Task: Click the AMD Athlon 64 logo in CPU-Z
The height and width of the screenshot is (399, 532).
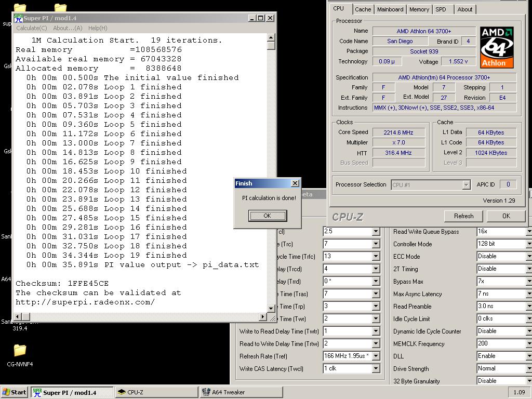Action: pos(496,47)
